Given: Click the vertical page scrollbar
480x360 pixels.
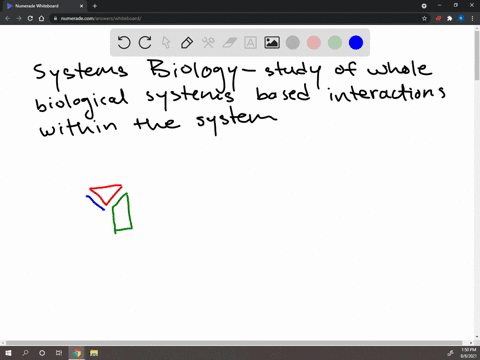Looking at the screenshot, I should [x=477, y=56].
